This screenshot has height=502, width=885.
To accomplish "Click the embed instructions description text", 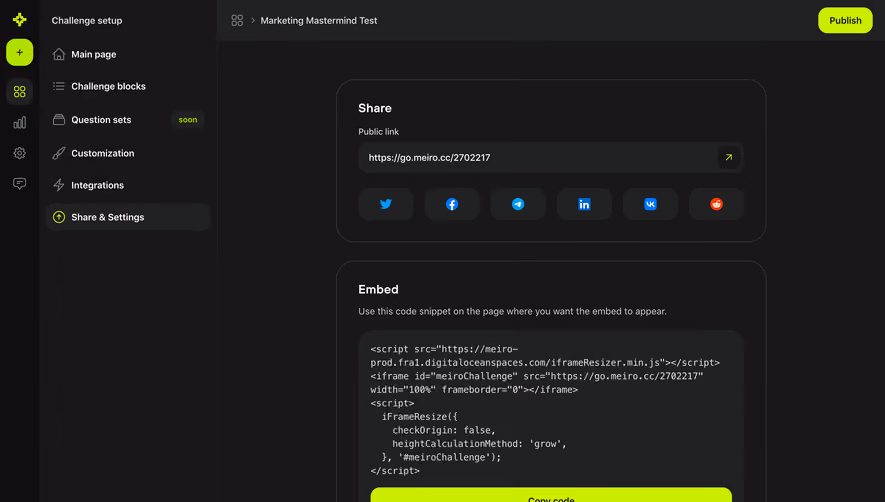I will pyautogui.click(x=512, y=311).
